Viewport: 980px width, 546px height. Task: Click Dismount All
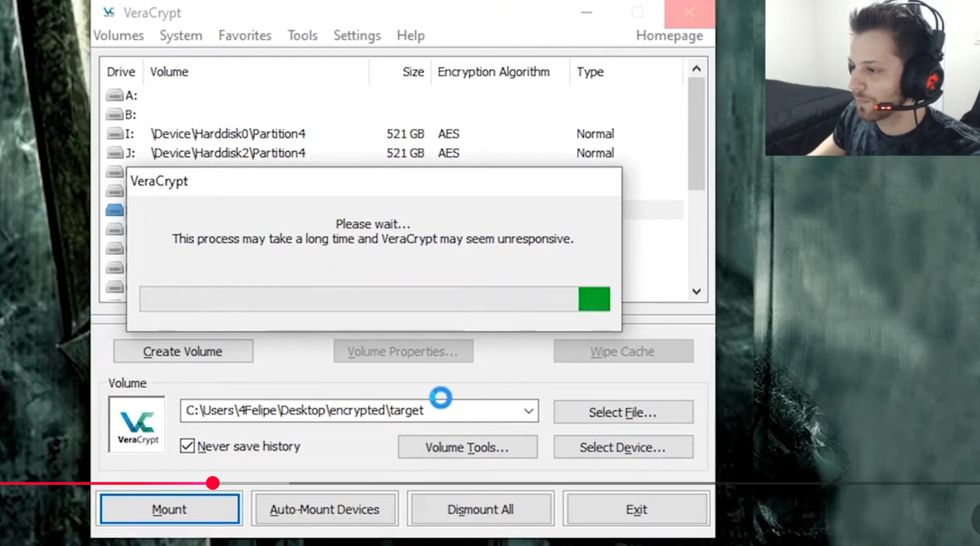(480, 509)
